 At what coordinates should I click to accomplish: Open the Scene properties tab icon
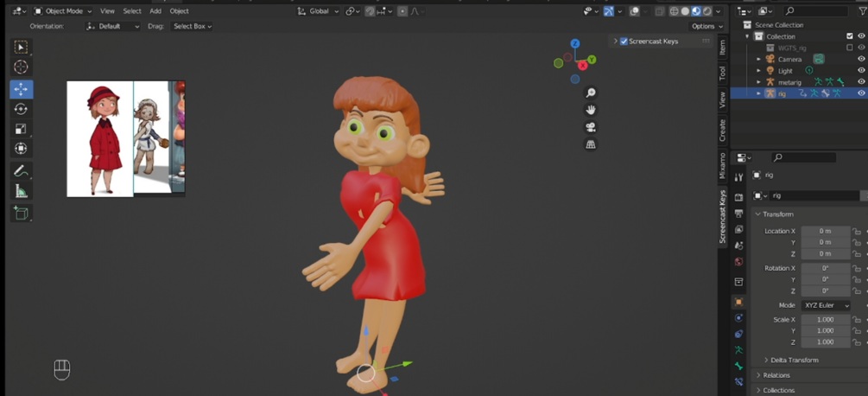[738, 246]
